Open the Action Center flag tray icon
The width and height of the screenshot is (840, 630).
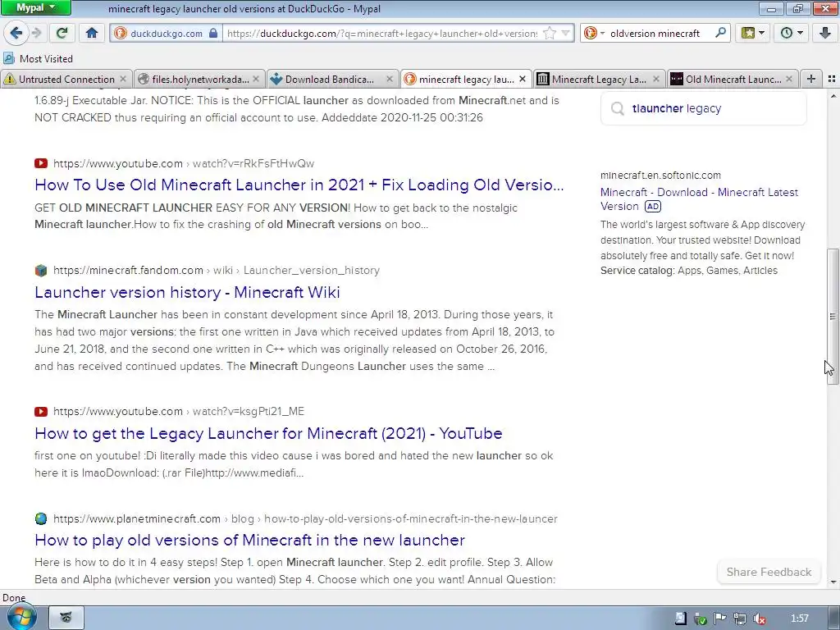720,619
